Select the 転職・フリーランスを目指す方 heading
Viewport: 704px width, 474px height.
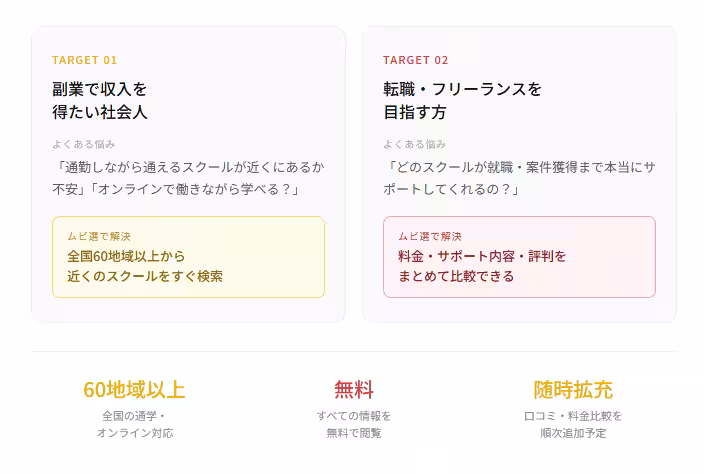click(462, 100)
